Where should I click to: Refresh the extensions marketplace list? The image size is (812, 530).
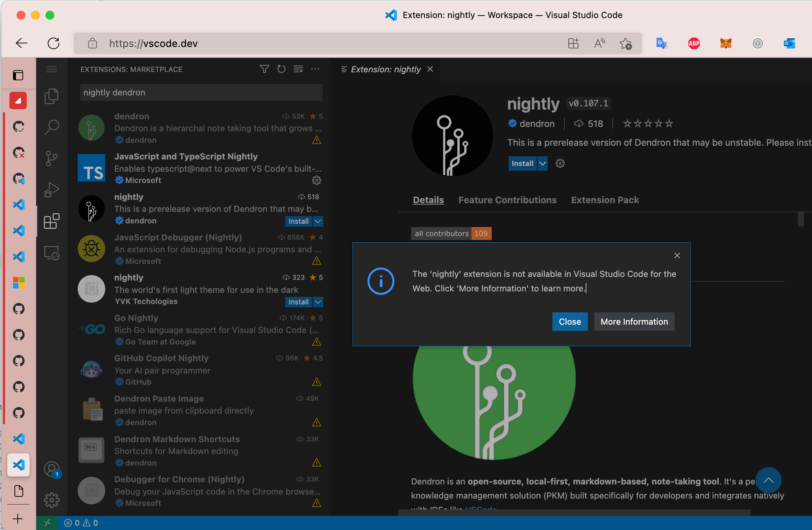pyautogui.click(x=281, y=69)
